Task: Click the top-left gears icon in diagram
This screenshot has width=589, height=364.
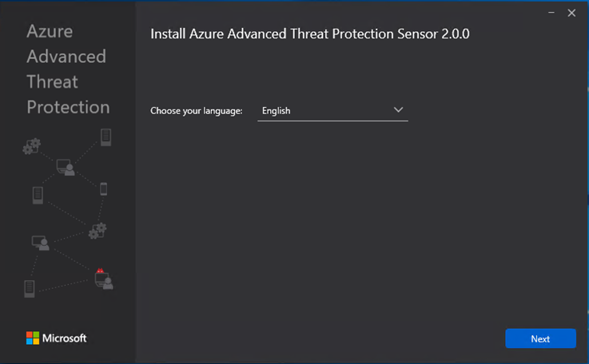Action: (31, 146)
